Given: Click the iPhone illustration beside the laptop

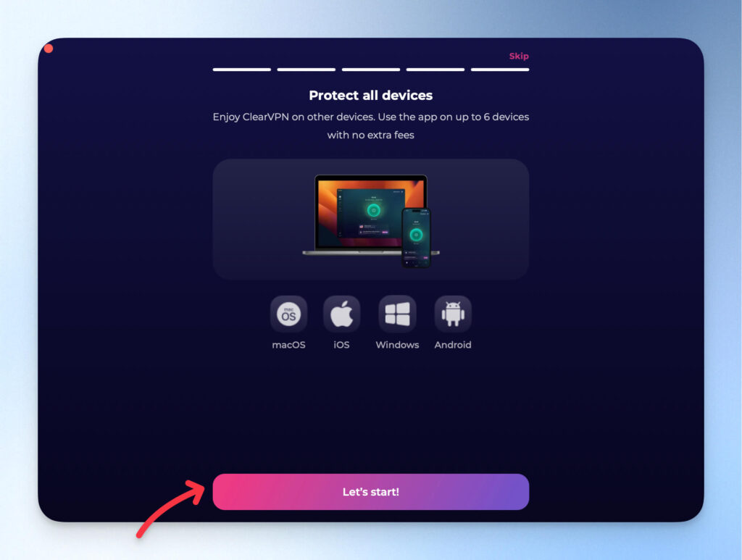Looking at the screenshot, I should point(417,238).
